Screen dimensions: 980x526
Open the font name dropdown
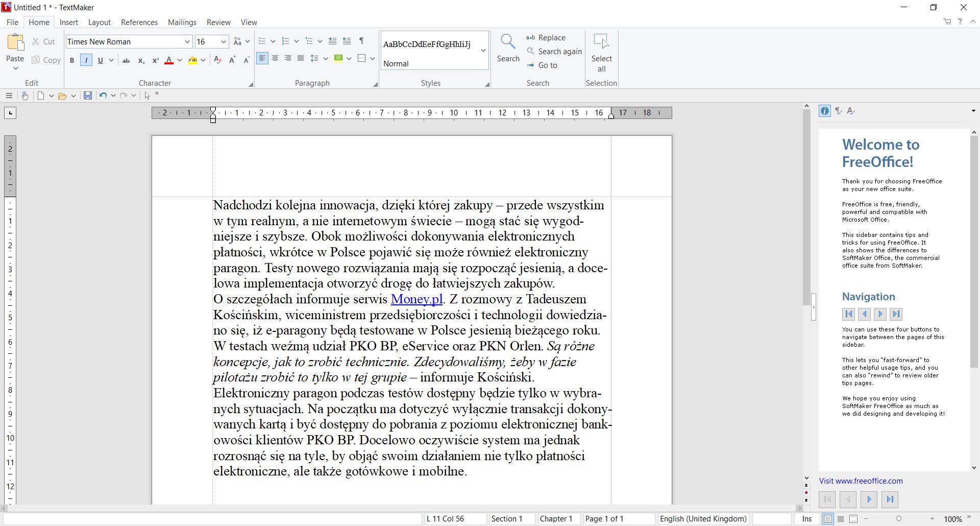[x=187, y=41]
